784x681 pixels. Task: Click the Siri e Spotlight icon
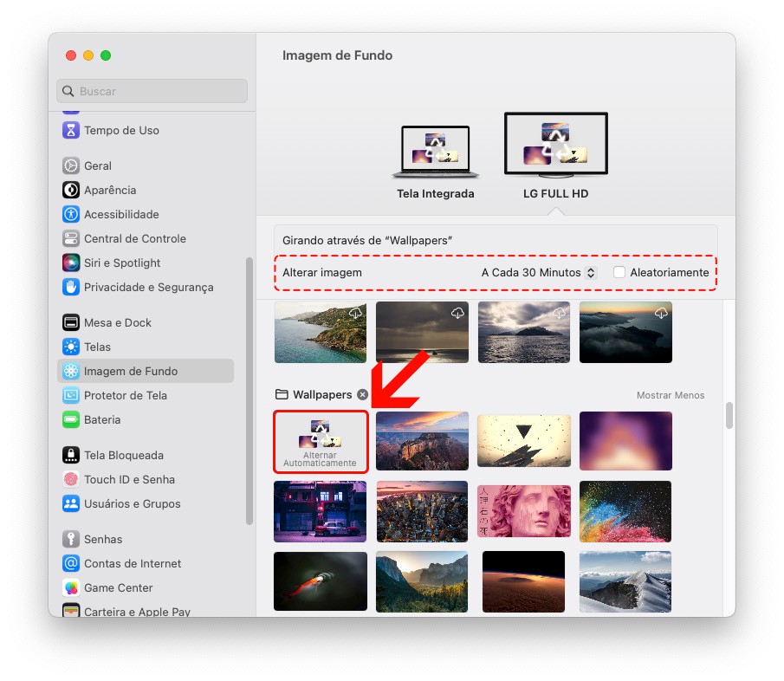pyautogui.click(x=71, y=263)
